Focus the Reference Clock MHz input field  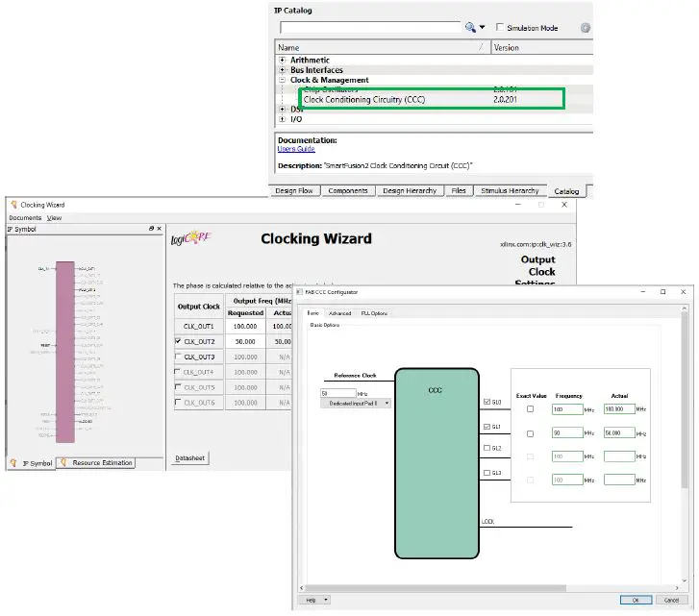pos(337,393)
